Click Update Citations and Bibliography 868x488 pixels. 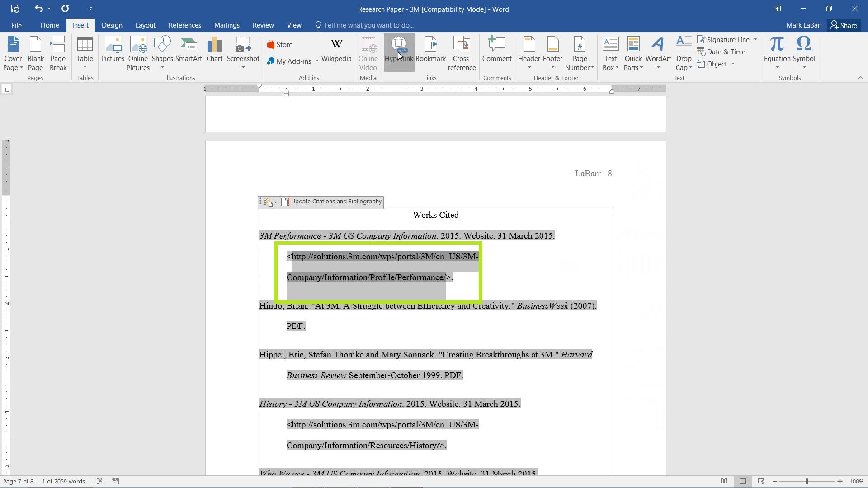click(x=332, y=202)
